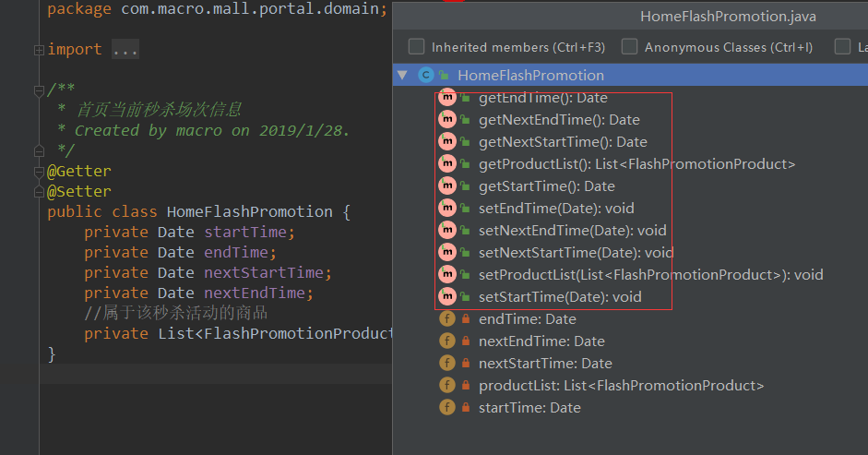Click package name com.macro.mall.portal.domain
The image size is (868, 455).
250,9
